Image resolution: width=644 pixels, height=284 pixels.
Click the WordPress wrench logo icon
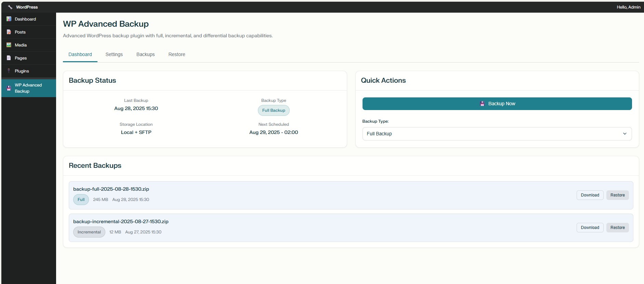(10, 7)
